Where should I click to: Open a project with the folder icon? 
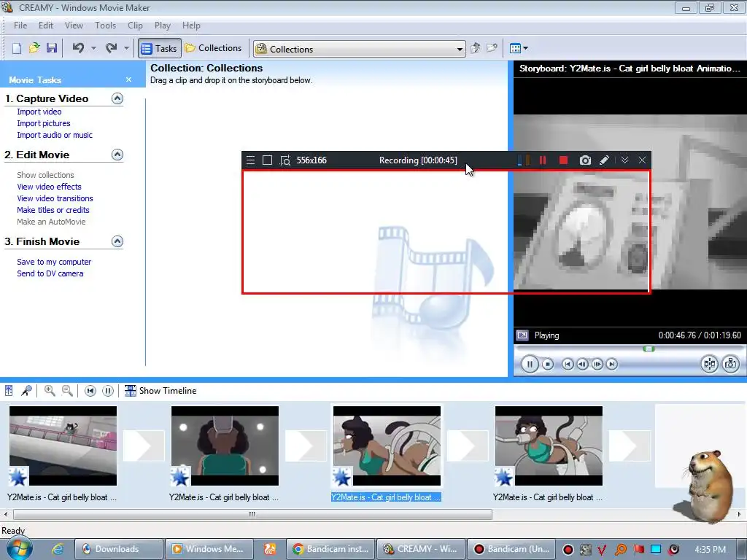(x=34, y=48)
